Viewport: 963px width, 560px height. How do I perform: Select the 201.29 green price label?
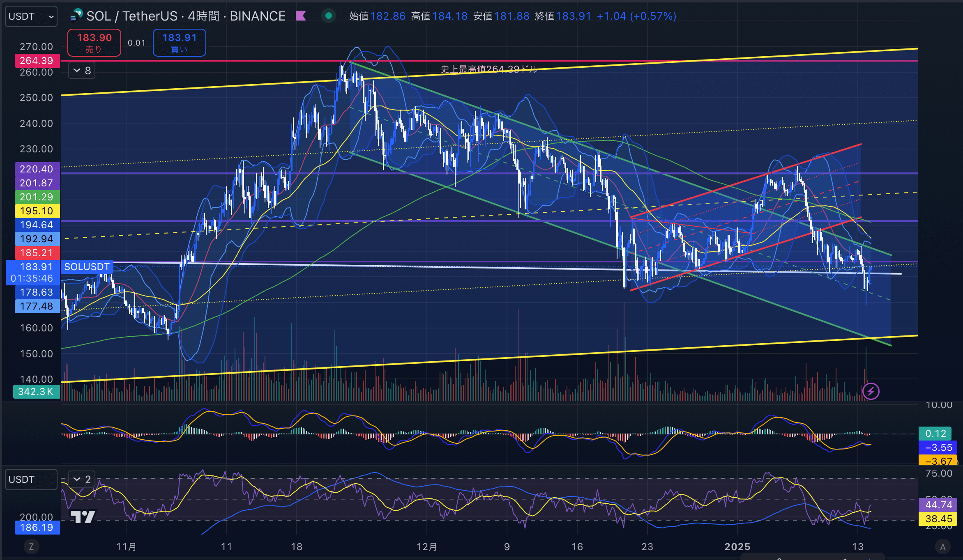coord(37,197)
